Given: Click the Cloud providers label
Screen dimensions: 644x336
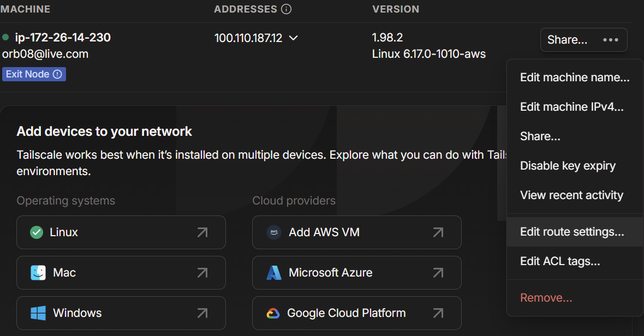Looking at the screenshot, I should (x=294, y=201).
